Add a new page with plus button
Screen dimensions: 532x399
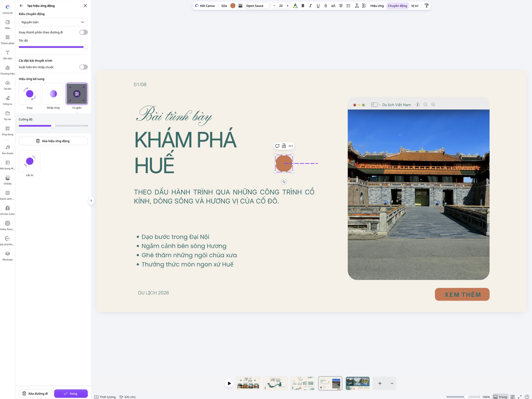click(380, 383)
